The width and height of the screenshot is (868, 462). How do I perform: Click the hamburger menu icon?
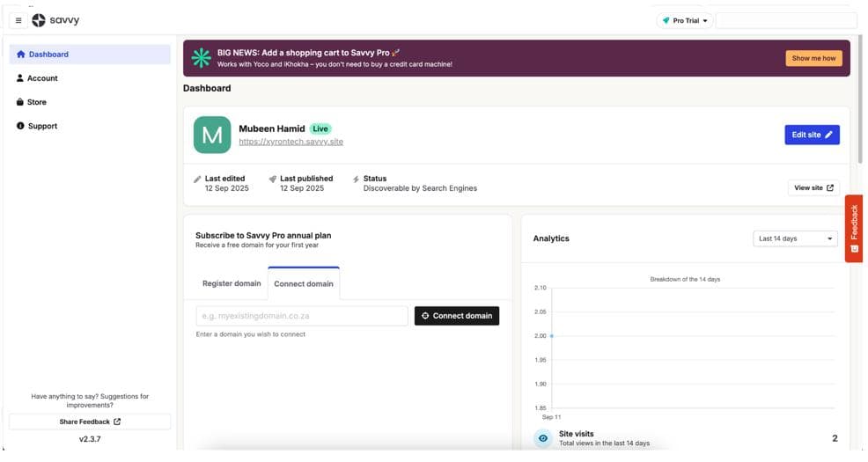coord(18,20)
